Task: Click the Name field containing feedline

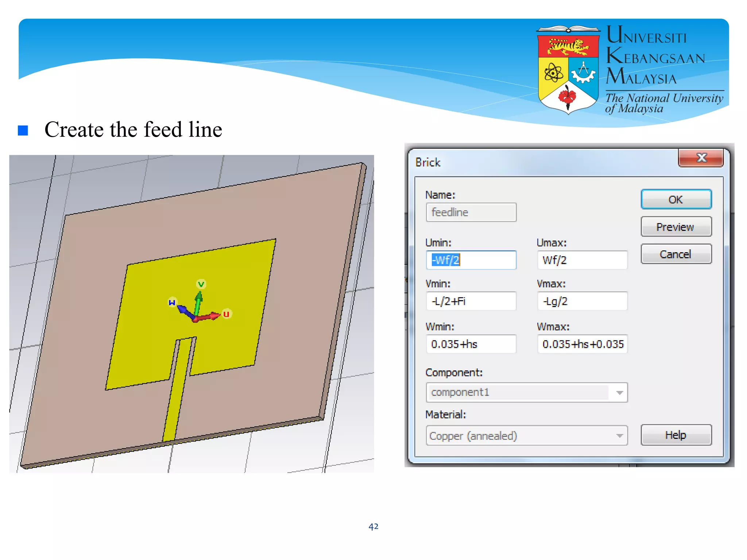Action: (x=471, y=212)
